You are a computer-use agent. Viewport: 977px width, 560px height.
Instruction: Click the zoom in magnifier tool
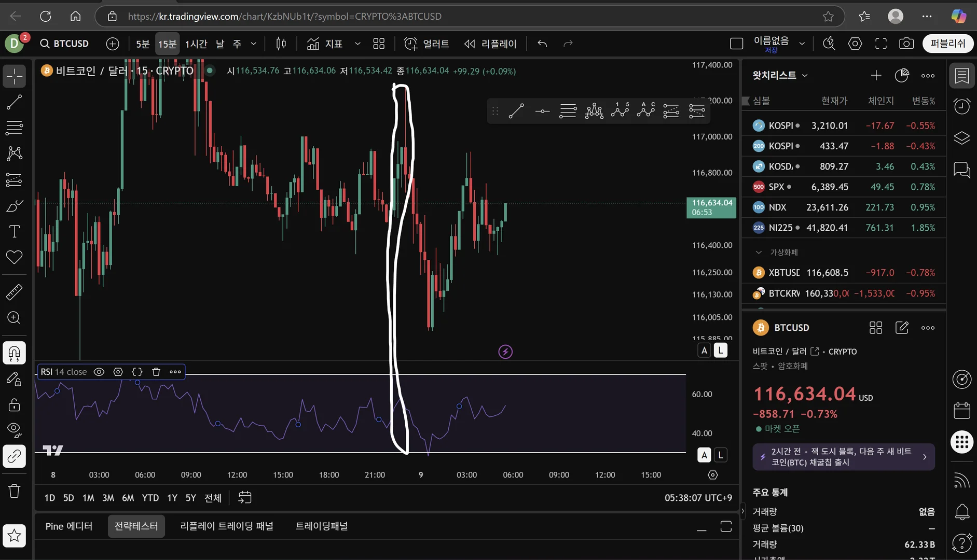(x=14, y=318)
